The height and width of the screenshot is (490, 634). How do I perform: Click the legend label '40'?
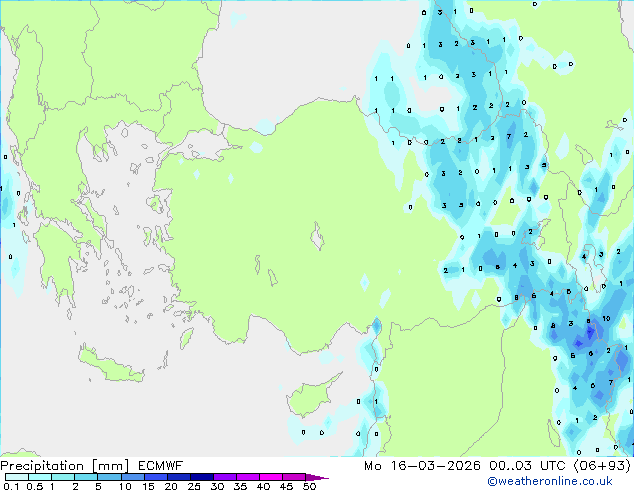click(263, 486)
